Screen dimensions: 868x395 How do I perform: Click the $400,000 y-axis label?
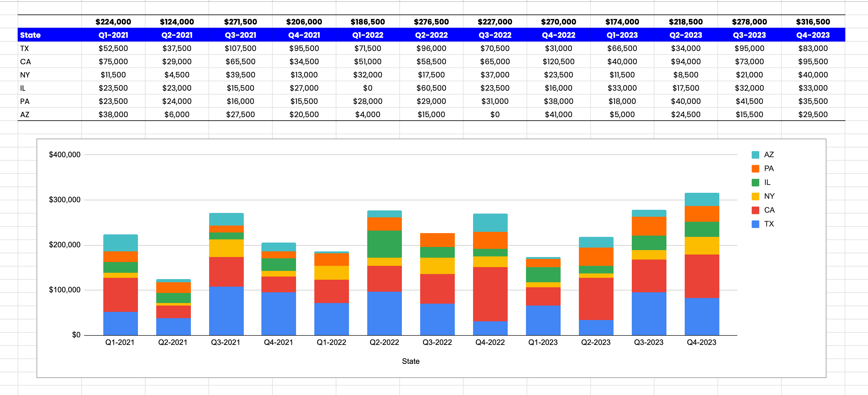(x=65, y=155)
